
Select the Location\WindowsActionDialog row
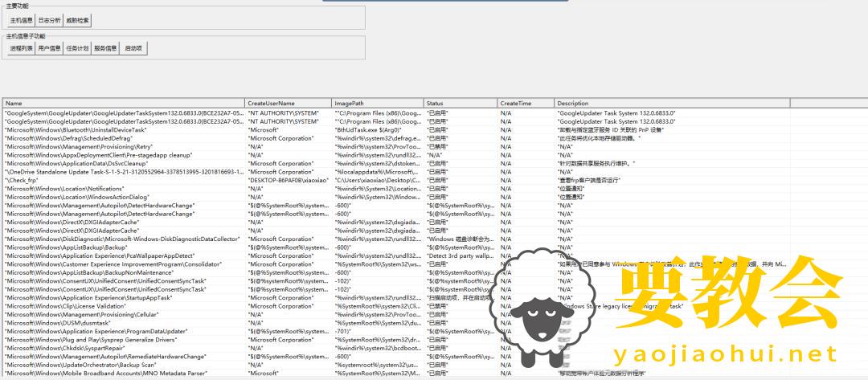click(x=396, y=196)
